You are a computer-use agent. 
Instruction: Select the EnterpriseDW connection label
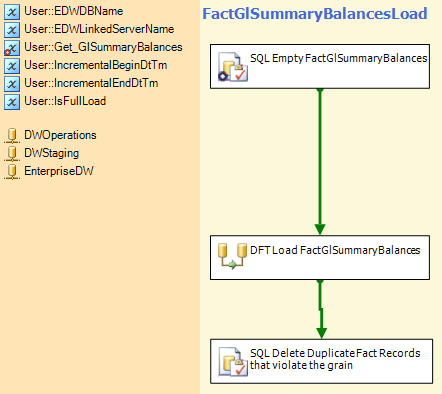[x=59, y=171]
